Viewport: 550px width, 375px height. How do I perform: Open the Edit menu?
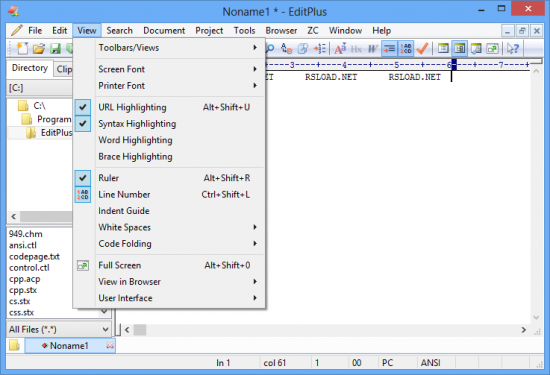pyautogui.click(x=59, y=31)
